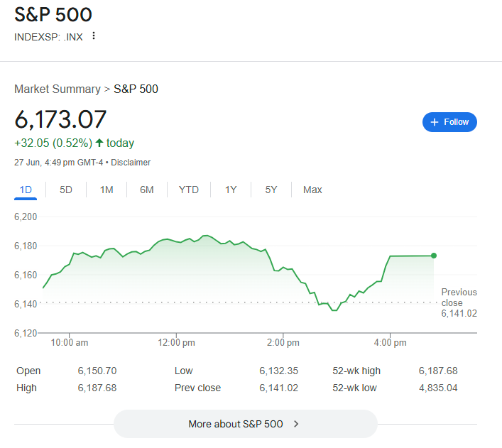Click the chevron arrow after More about S&P 500
This screenshot has height=448, width=502.
(x=296, y=424)
